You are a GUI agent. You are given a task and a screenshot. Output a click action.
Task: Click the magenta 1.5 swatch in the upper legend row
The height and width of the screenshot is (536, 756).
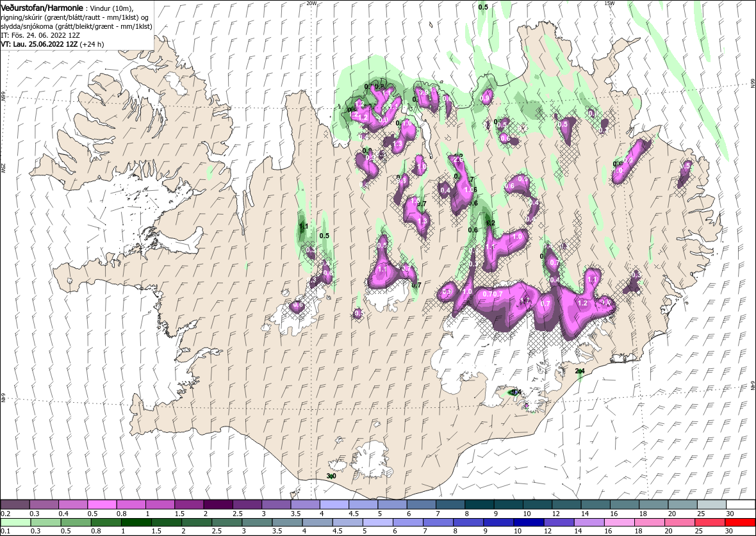pyautogui.click(x=189, y=505)
